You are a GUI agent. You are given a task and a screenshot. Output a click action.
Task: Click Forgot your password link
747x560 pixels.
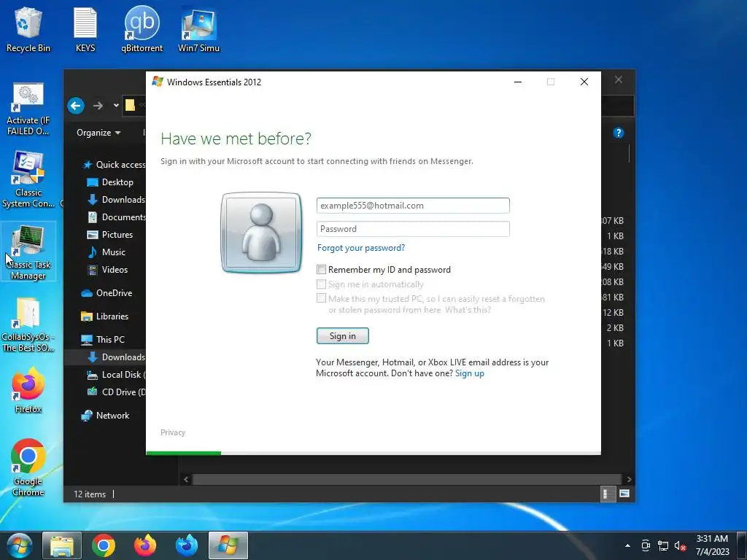click(361, 248)
